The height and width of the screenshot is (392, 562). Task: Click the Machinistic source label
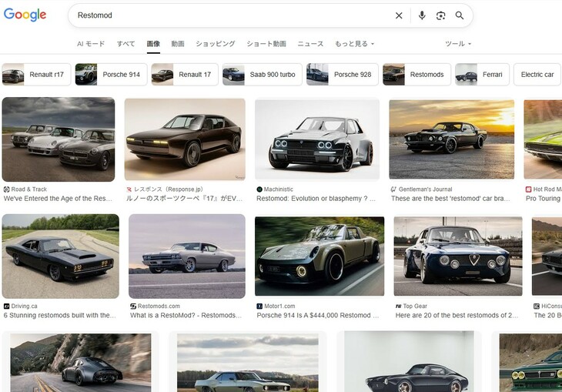(x=279, y=189)
